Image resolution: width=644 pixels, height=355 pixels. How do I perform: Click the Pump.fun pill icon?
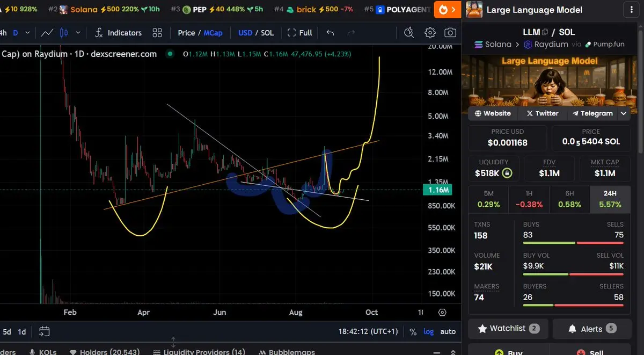[588, 45]
